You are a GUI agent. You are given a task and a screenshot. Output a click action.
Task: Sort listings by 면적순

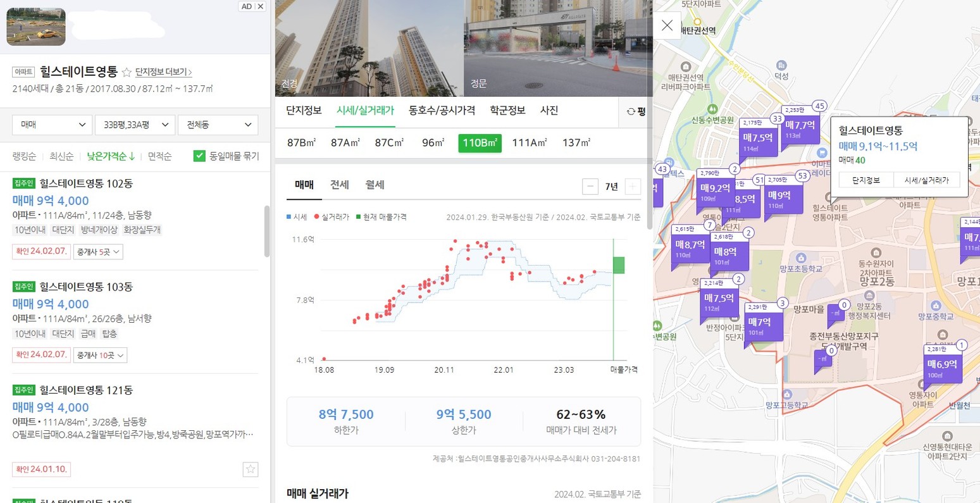[x=160, y=156]
